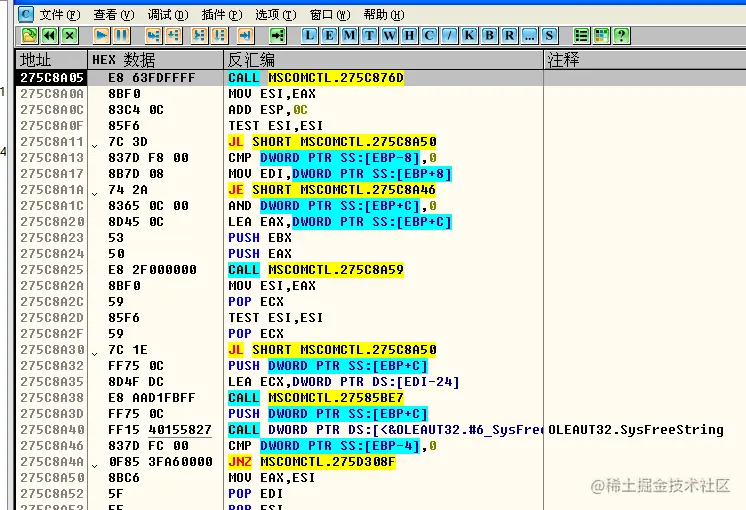Click the Trace Over toolbar icon
746x510 pixels.
(219, 36)
